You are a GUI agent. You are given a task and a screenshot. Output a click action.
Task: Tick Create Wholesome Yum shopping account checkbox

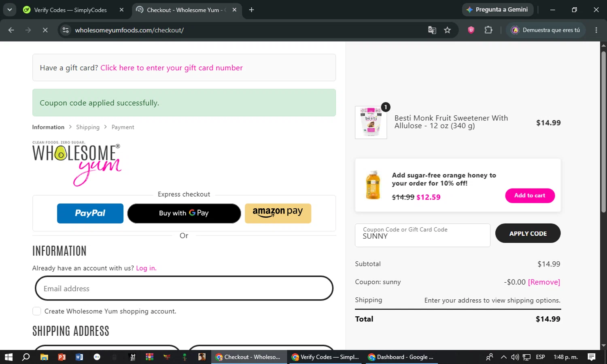click(x=36, y=311)
